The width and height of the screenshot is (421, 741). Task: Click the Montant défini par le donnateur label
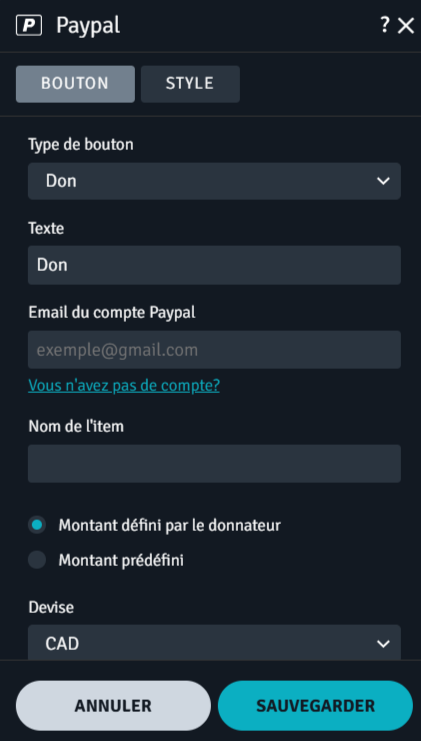pyautogui.click(x=170, y=525)
